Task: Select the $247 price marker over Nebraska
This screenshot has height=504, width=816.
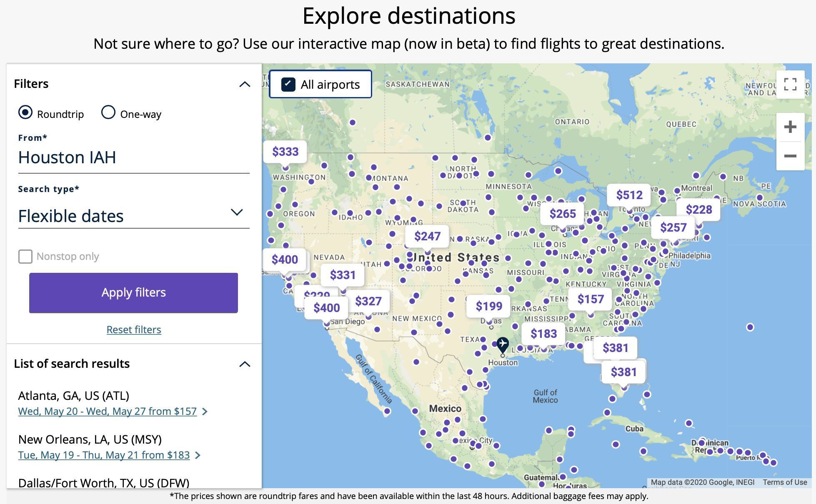Action: (427, 236)
